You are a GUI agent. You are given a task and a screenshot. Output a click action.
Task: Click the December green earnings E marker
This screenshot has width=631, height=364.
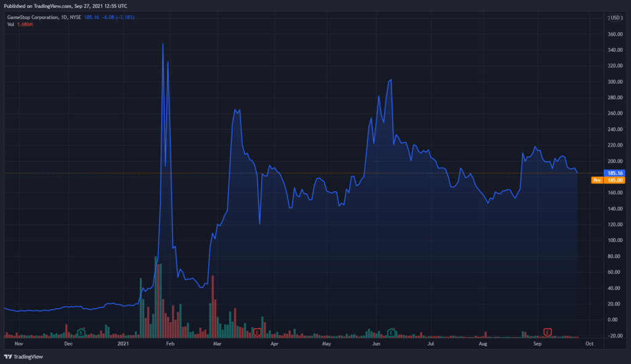[81, 332]
